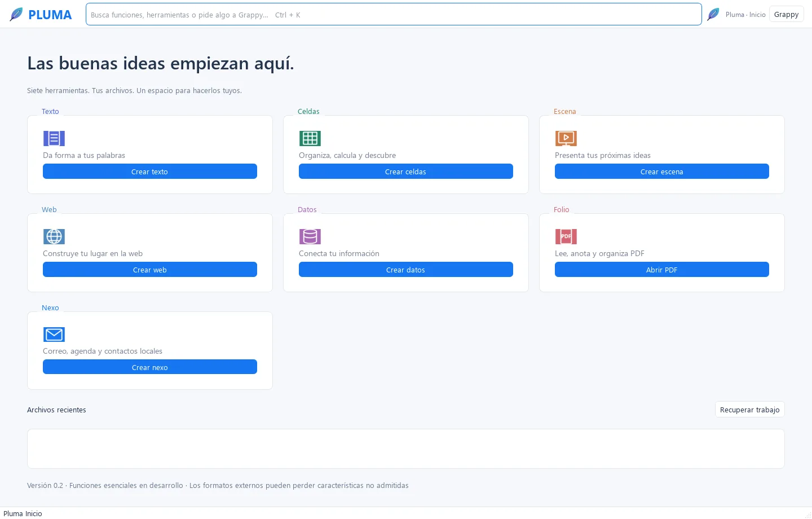
Task: Click the Nexo mail envelope icon
Action: tap(54, 335)
